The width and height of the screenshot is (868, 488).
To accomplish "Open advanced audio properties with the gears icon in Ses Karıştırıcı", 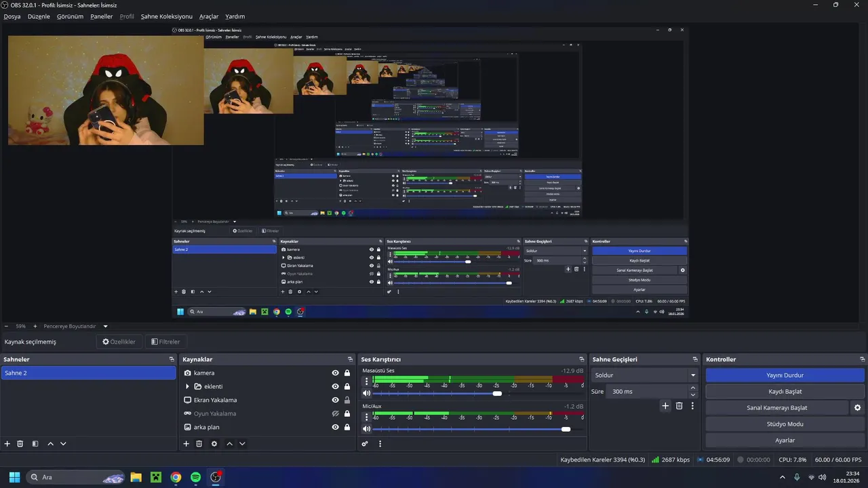I will click(x=365, y=444).
